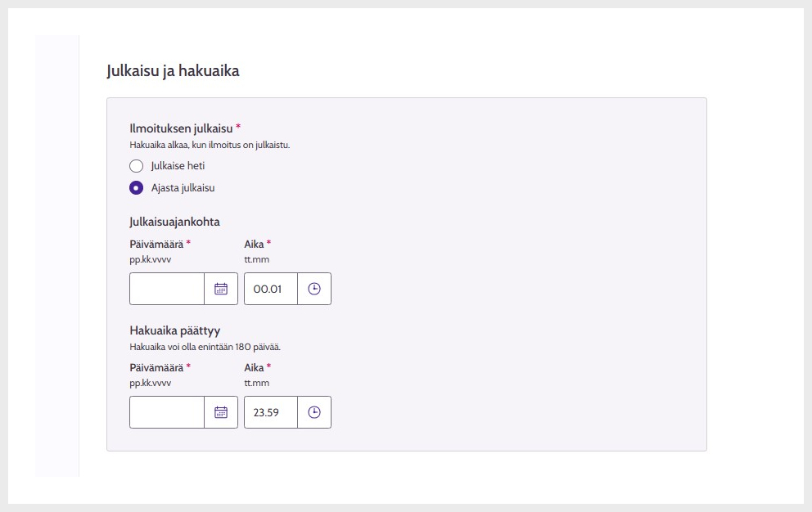The image size is (812, 512).
Task: Open clock picker beside the 23.59 time
Action: [314, 412]
